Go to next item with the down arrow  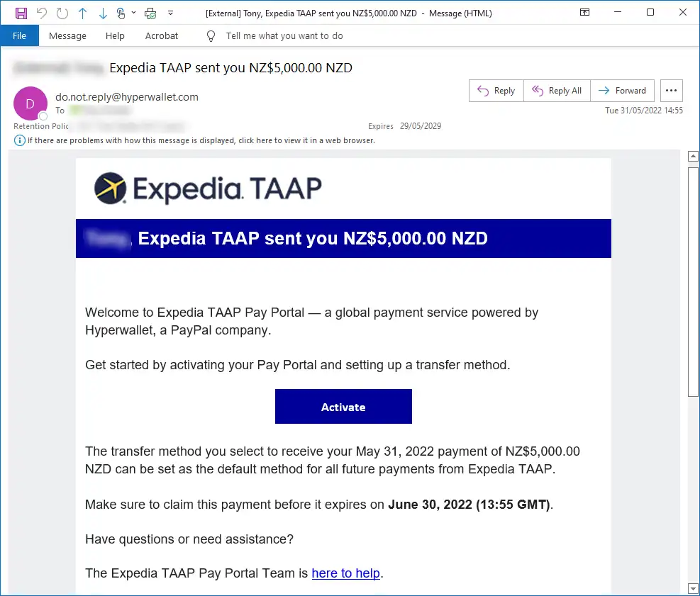point(103,13)
